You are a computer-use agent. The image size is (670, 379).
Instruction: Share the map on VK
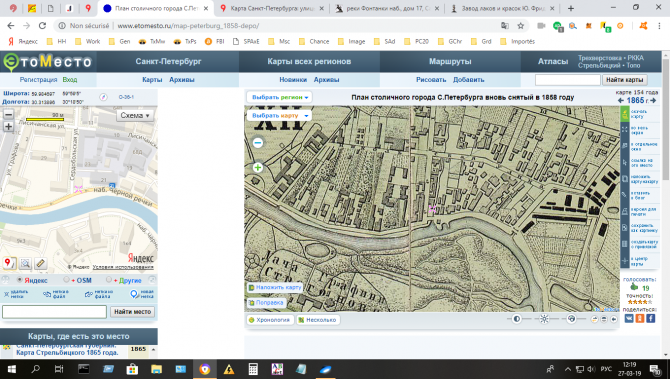coord(629,318)
